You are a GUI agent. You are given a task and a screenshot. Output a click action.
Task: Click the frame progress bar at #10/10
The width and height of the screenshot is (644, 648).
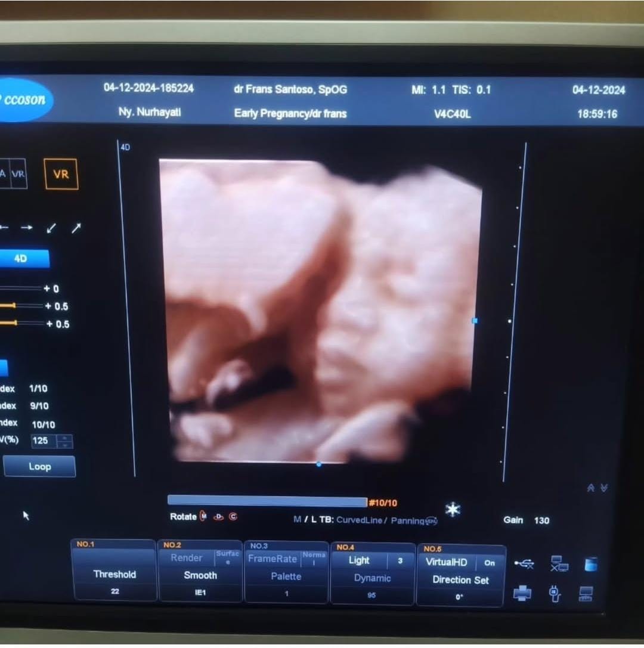tap(267, 501)
